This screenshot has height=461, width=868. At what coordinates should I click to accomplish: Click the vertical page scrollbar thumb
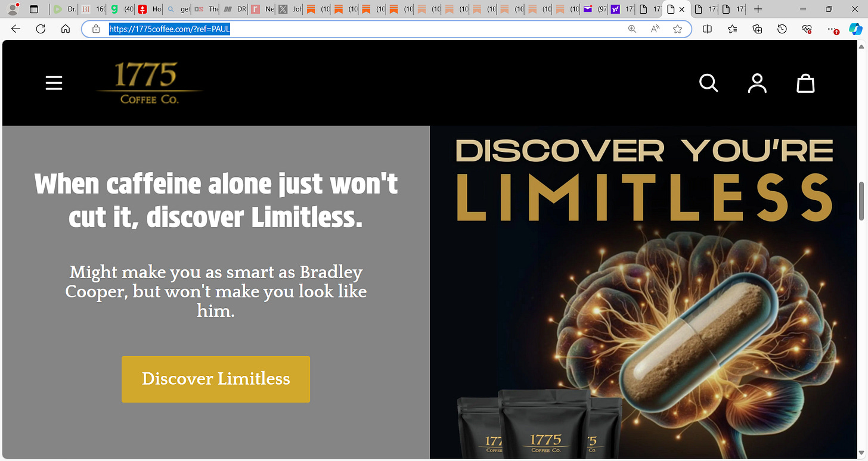click(862, 200)
